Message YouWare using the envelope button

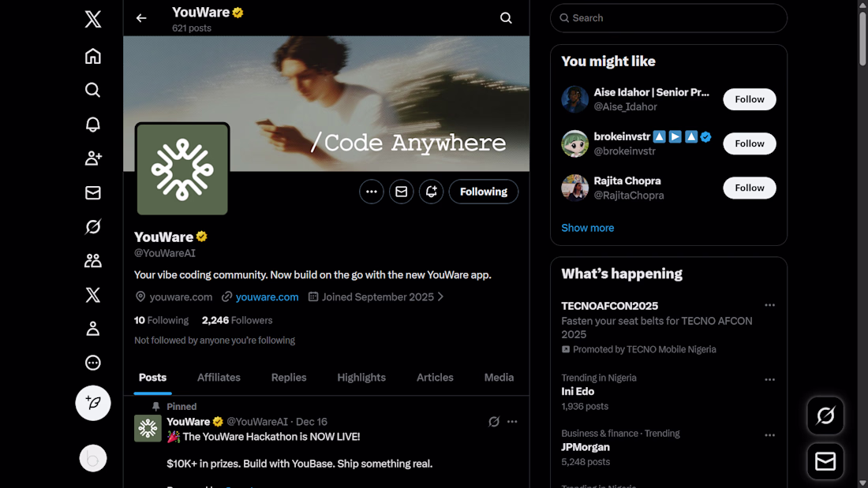pos(401,192)
